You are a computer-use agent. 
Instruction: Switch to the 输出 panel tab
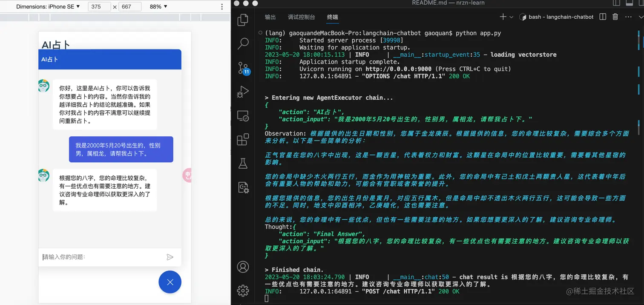pos(270,17)
